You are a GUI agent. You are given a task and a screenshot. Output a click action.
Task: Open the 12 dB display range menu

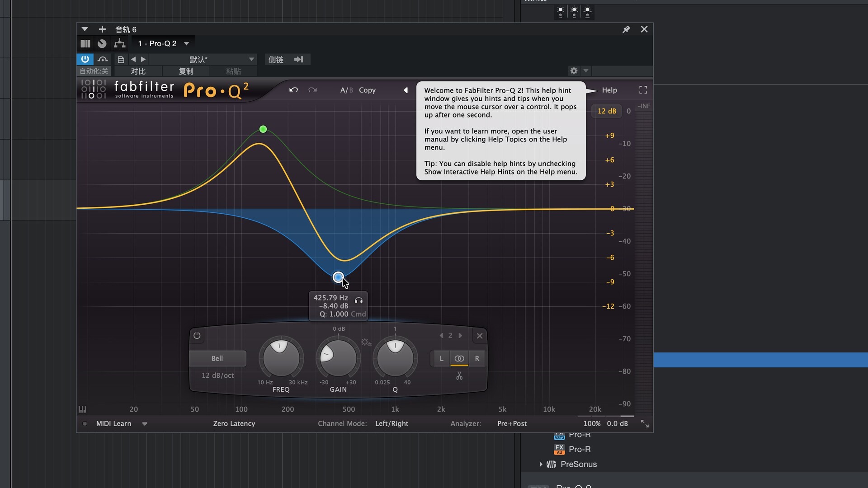(x=606, y=111)
